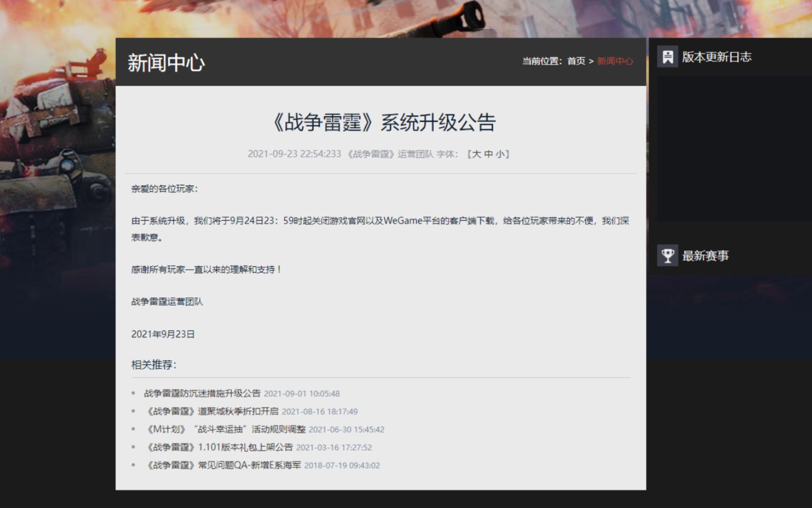This screenshot has width=812, height=508.
Task: Click the 亲爱的各位玩家 greeting line
Action: (x=165, y=189)
